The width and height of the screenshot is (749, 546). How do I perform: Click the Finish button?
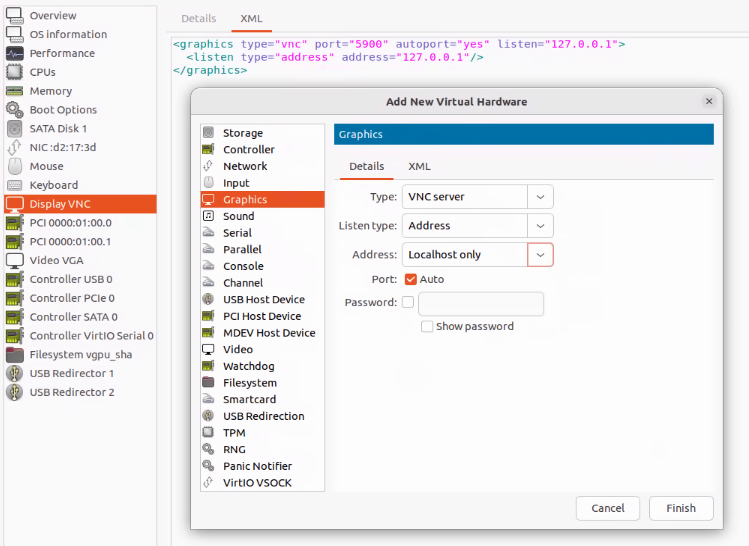tap(681, 508)
